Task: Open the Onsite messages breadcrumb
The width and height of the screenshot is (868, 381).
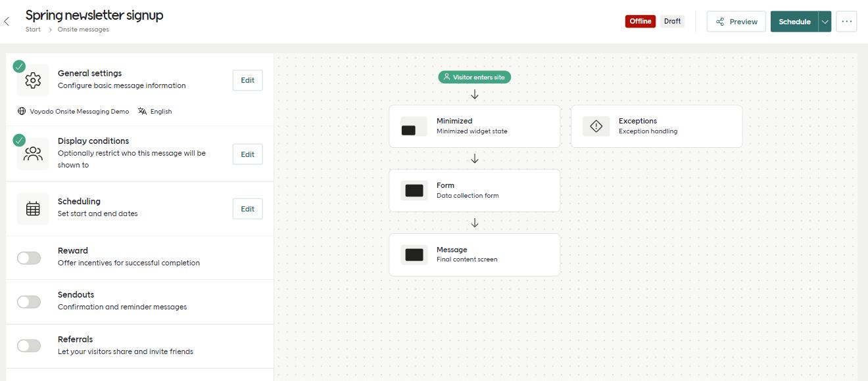Action: [x=83, y=30]
